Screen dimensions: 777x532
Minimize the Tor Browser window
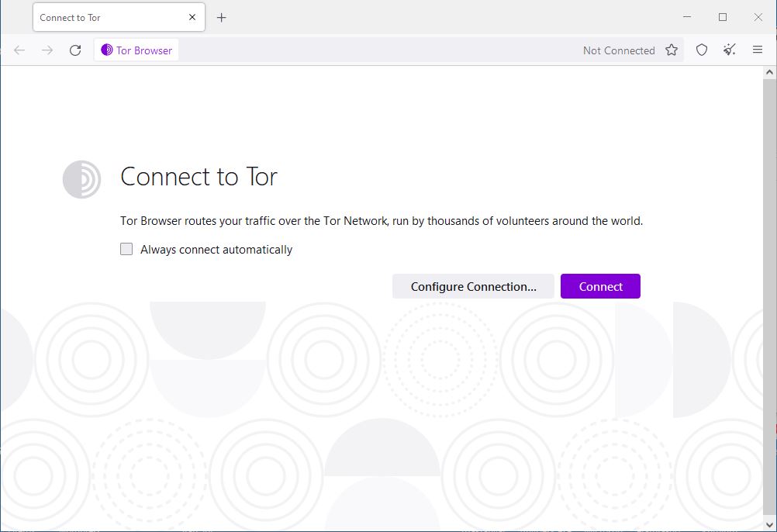[x=687, y=17]
